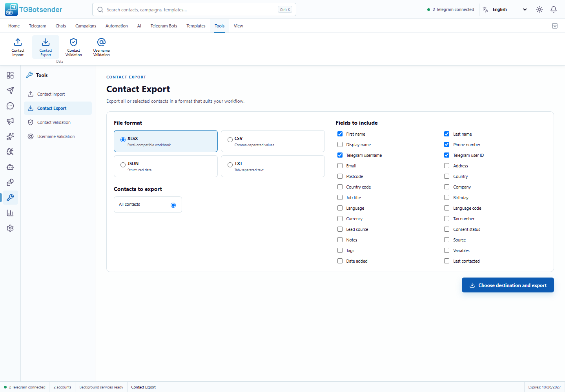Check the Last contacted field

(447, 261)
